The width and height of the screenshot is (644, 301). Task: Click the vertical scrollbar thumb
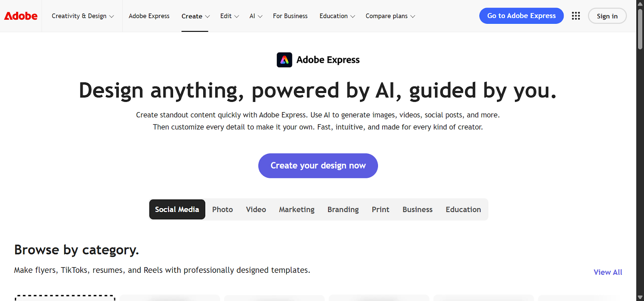(x=640, y=29)
